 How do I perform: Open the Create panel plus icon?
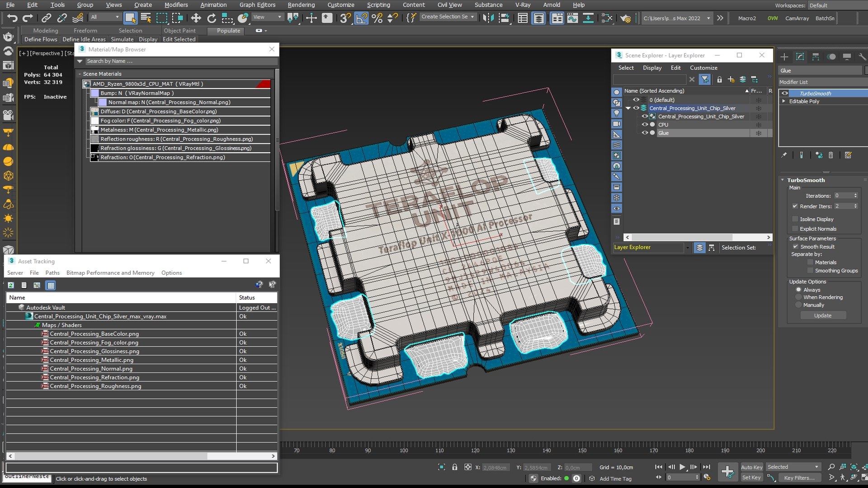tap(784, 57)
